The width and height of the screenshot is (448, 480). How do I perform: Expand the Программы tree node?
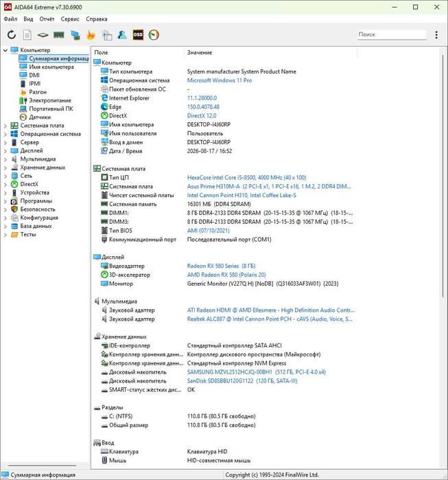[5, 201]
